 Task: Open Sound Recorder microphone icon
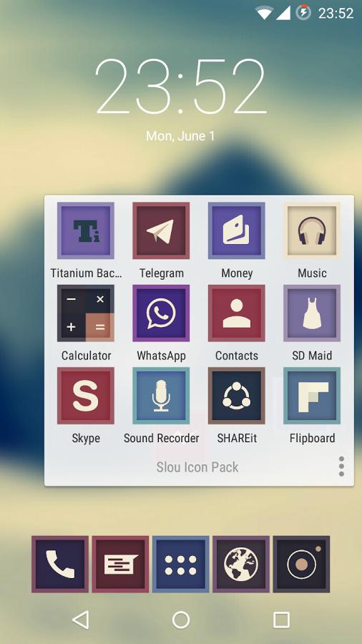click(161, 396)
